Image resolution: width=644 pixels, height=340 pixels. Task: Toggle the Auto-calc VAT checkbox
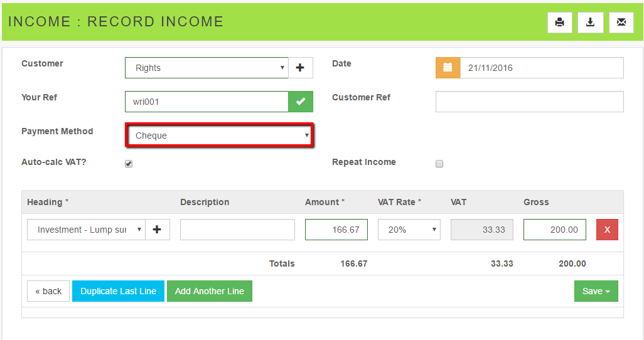coord(129,164)
